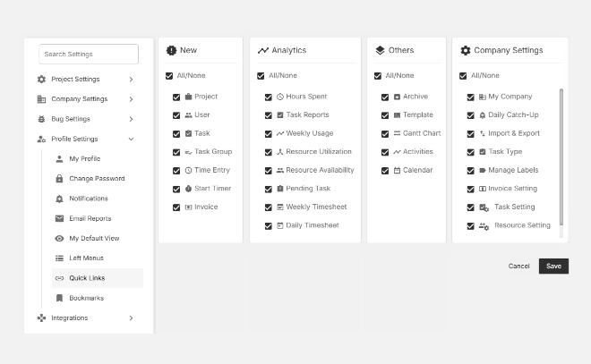Click the gear icon beside Project Settings
Image resolution: width=591 pixels, height=364 pixels.
click(x=41, y=79)
